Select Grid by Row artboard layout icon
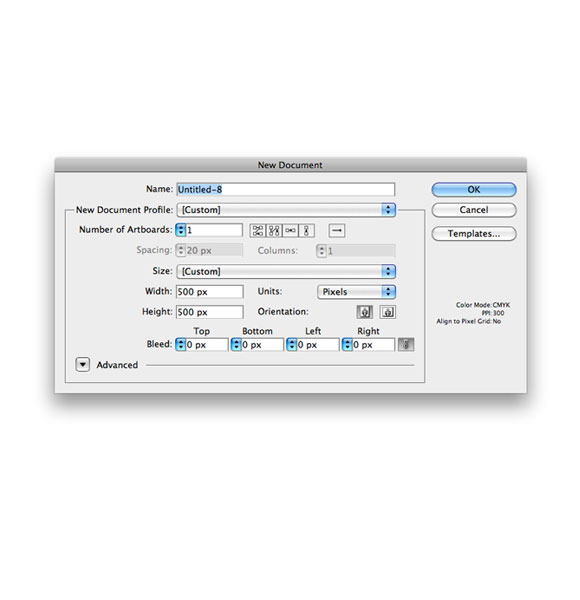Viewport: 580px width, 600px height. (257, 230)
